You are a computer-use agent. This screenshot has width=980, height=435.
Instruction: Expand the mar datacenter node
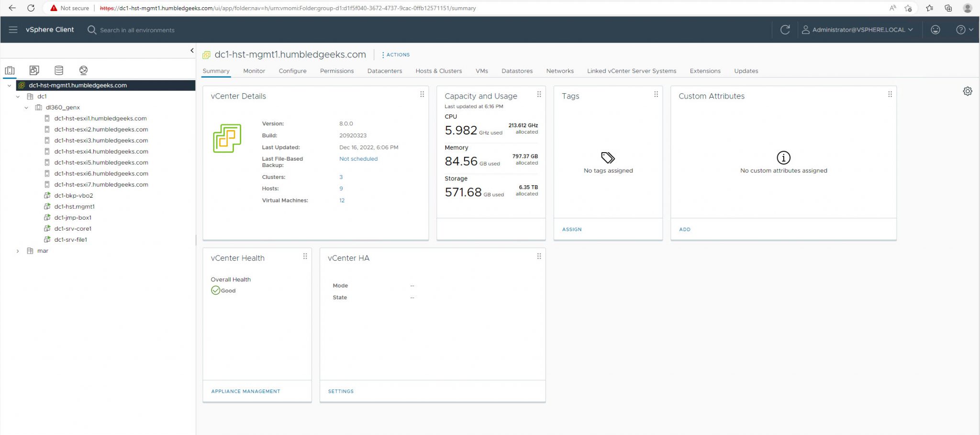point(18,250)
